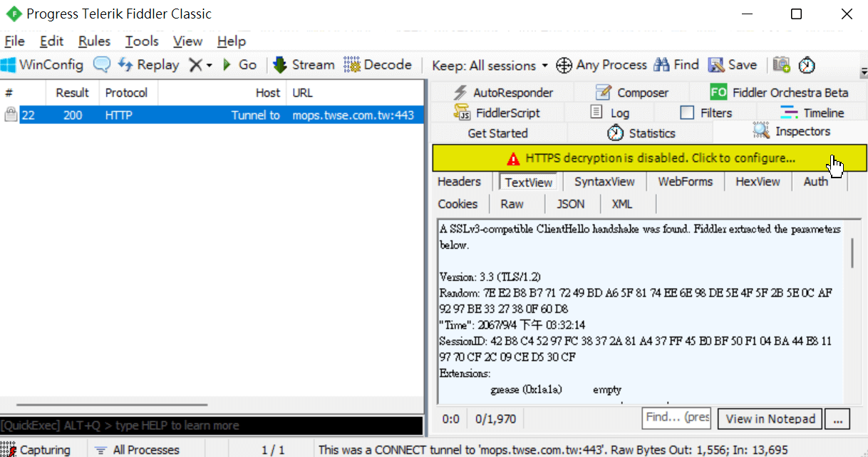The width and height of the screenshot is (868, 457).
Task: Open the FiddlerScript tab
Action: (x=497, y=113)
